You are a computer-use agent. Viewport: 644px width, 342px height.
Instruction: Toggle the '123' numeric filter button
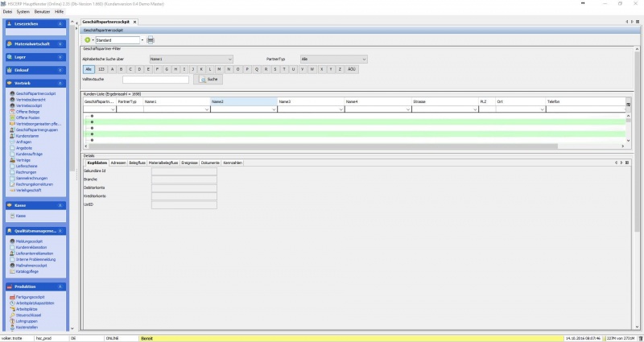(x=101, y=69)
